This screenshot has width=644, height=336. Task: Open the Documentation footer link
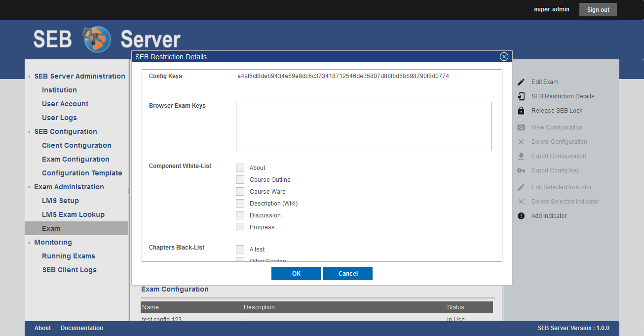(82, 328)
